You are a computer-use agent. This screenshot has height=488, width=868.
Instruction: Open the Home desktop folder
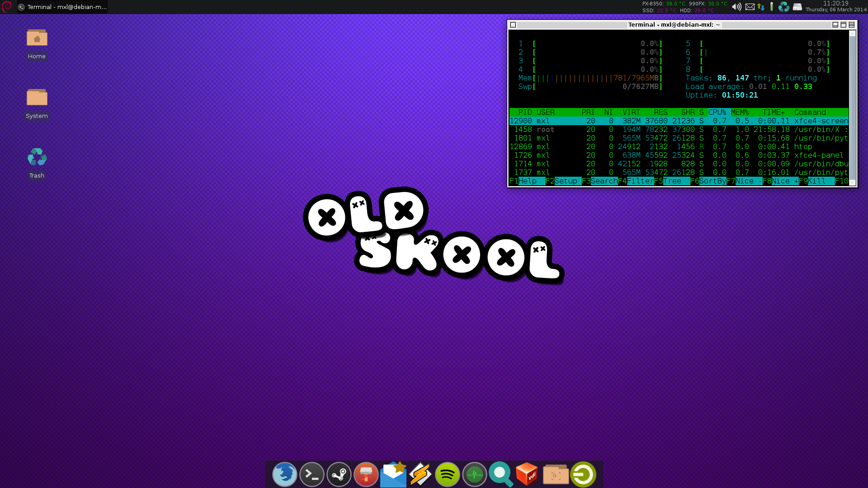[x=37, y=44]
